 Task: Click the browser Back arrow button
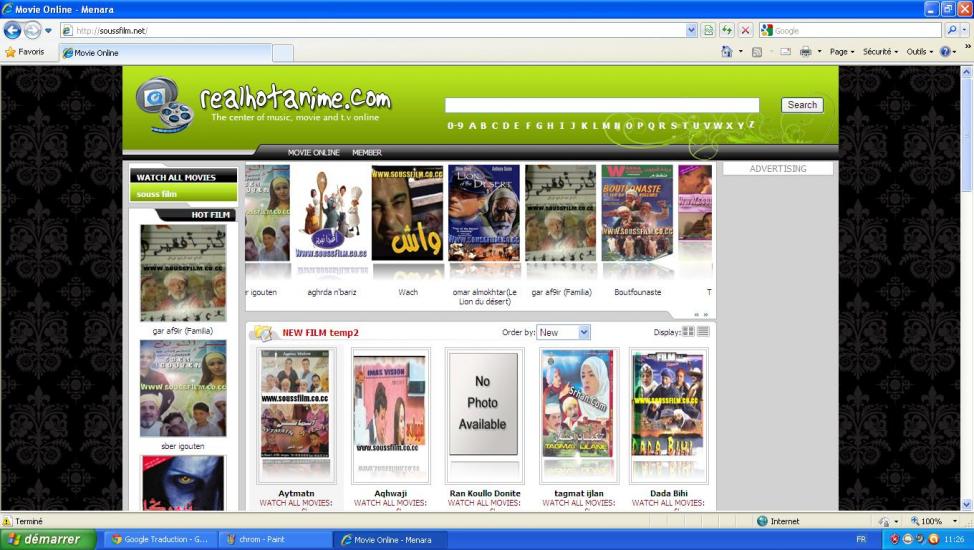(13, 30)
